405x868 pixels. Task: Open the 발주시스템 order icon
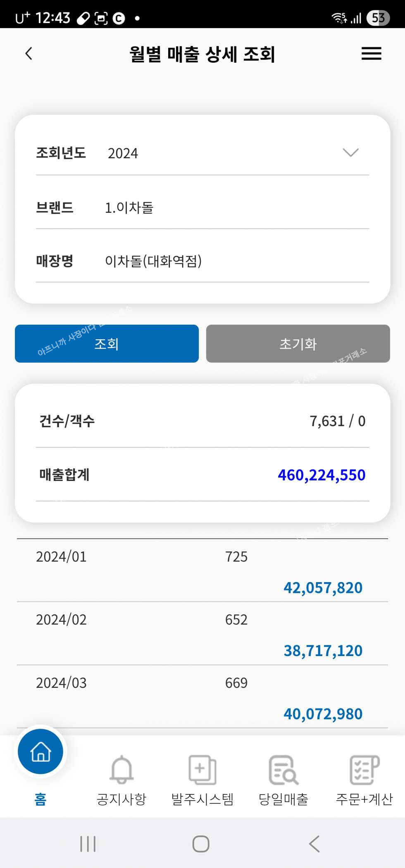click(x=202, y=770)
